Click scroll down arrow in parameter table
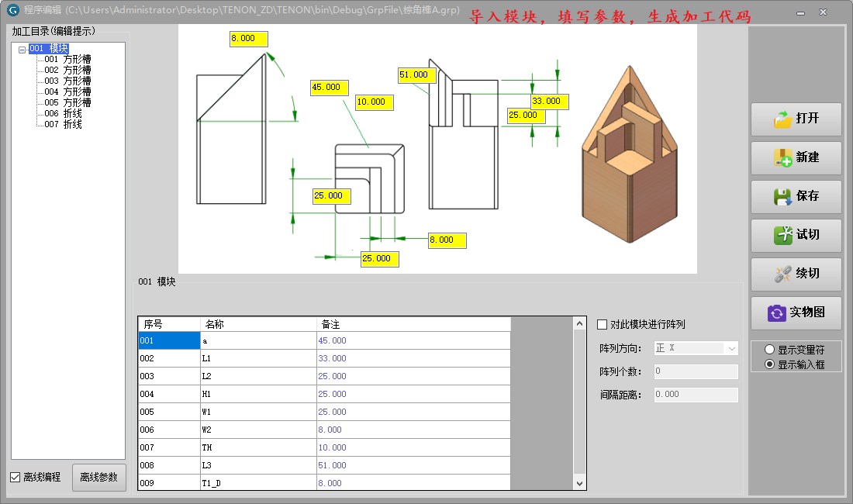 tap(579, 483)
